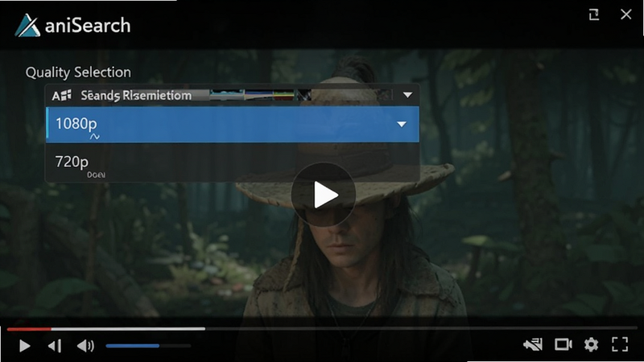
Task: Click the Seands Risemietiom header label
Action: click(136, 95)
